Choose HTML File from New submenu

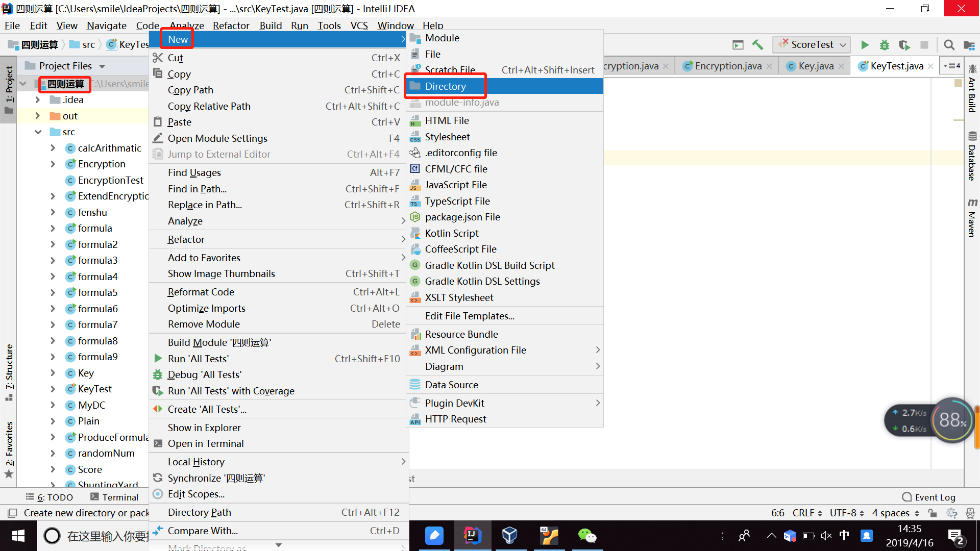pos(504,120)
